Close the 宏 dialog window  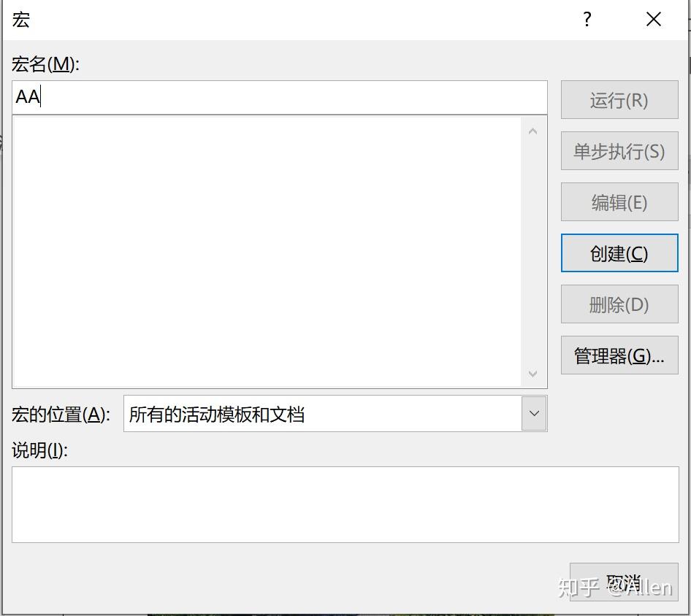click(x=654, y=20)
